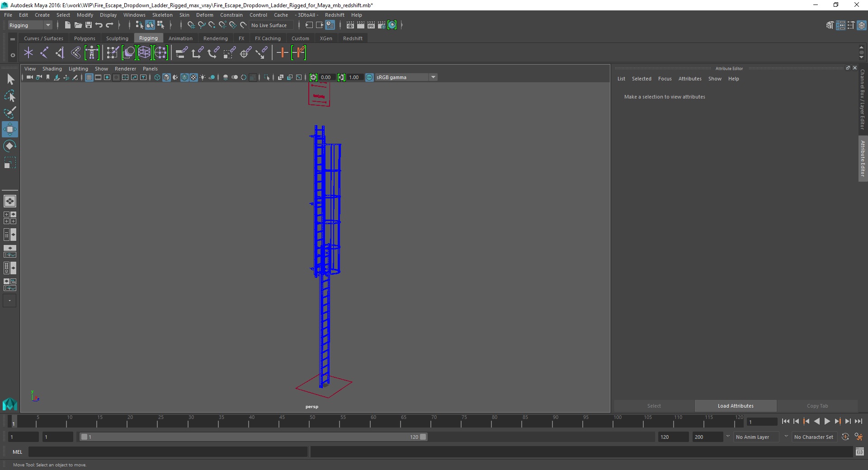This screenshot has height=470, width=868.
Task: Click the range slider bar handle at 120
Action: (x=423, y=437)
